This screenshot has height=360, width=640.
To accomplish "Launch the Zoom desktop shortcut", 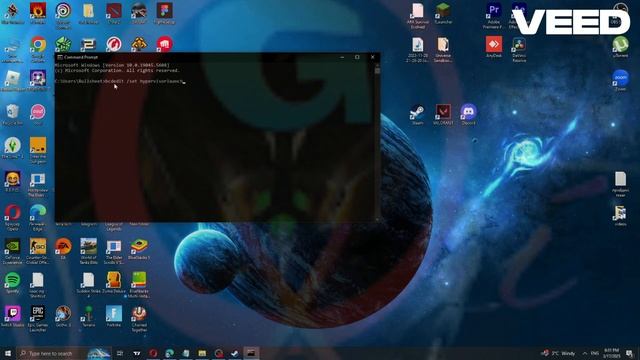I will [x=620, y=80].
